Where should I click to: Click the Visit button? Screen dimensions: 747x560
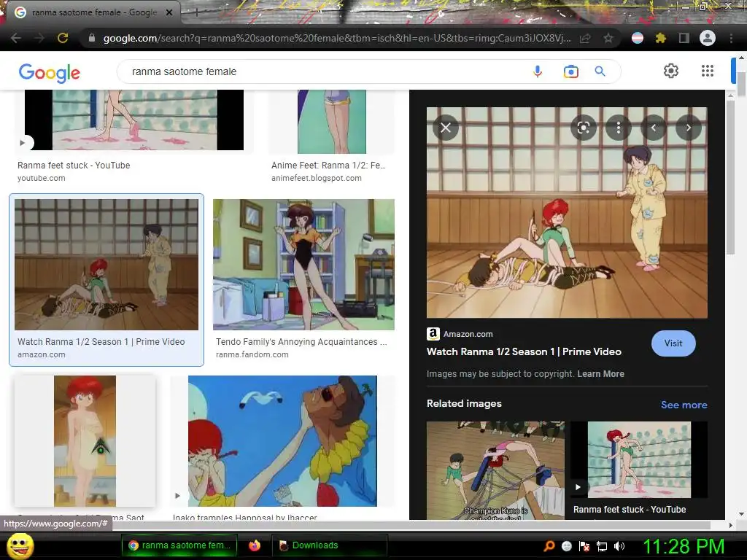pyautogui.click(x=673, y=343)
